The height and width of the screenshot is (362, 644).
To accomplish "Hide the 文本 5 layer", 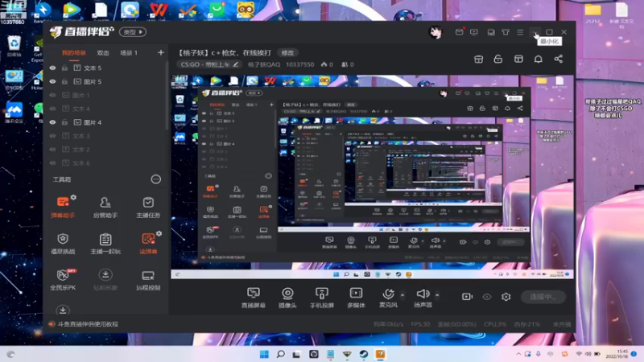I will click(52, 68).
